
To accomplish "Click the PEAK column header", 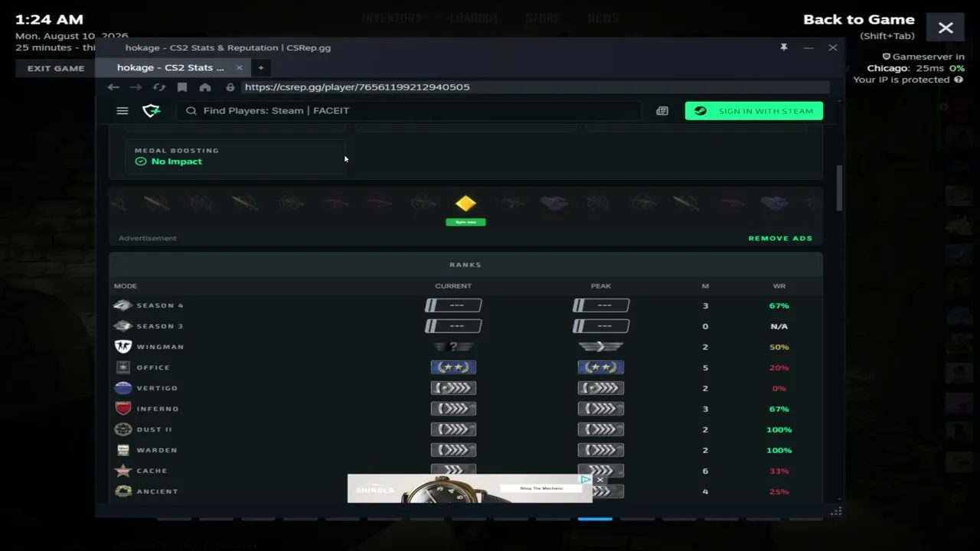I will tap(601, 286).
